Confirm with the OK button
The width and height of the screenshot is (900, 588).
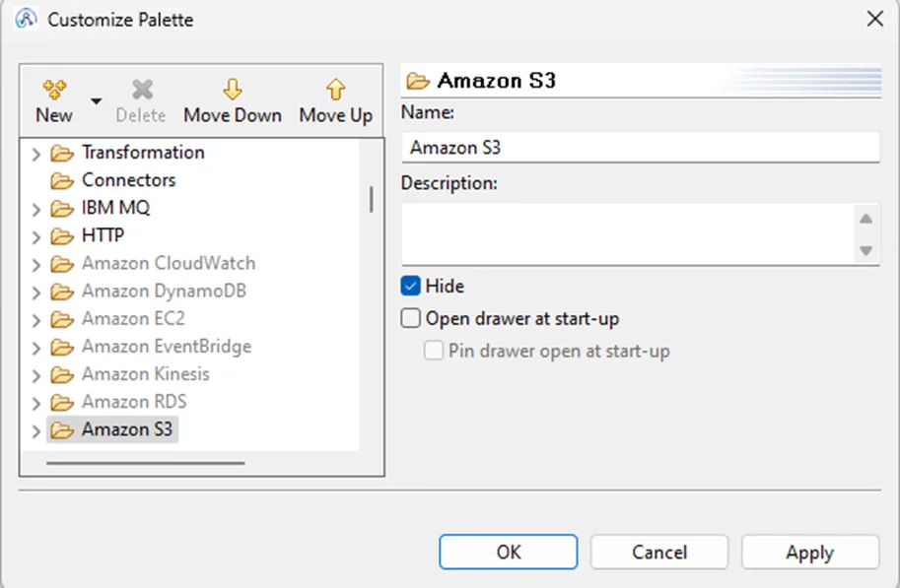click(509, 552)
